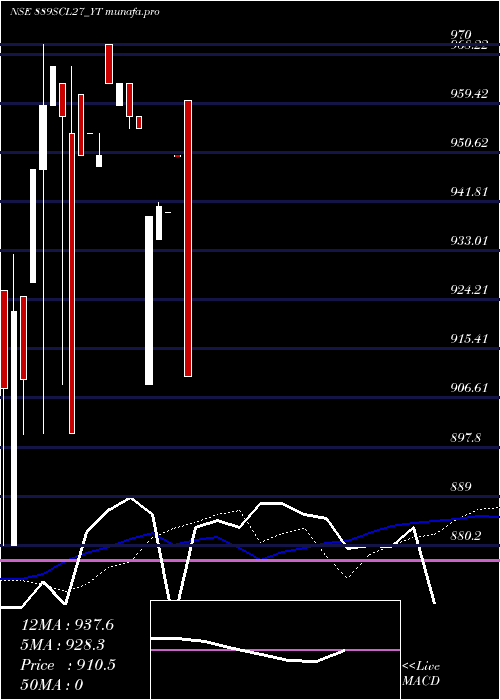Click the 897.8 price axis label
The height and width of the screenshot is (700, 500).
[x=465, y=438]
